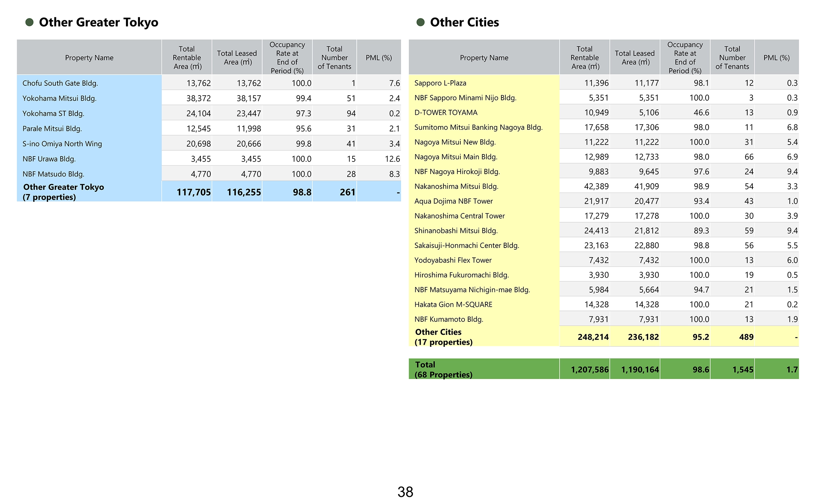Click the Other Cities section heading
This screenshot has height=504, width=813.
coord(464,22)
